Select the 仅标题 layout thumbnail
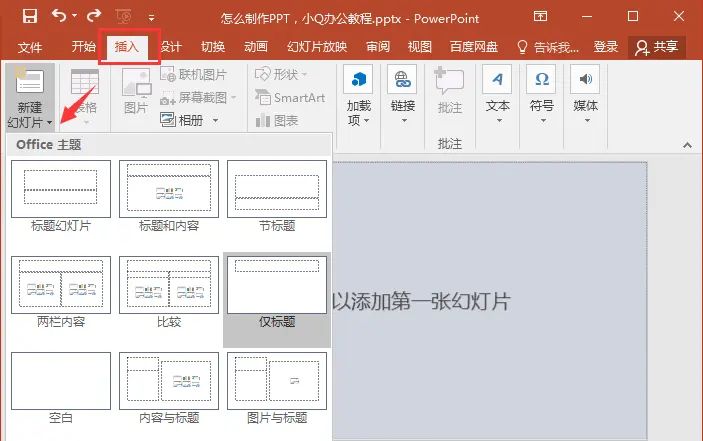Image resolution: width=703 pixels, height=441 pixels. point(277,285)
